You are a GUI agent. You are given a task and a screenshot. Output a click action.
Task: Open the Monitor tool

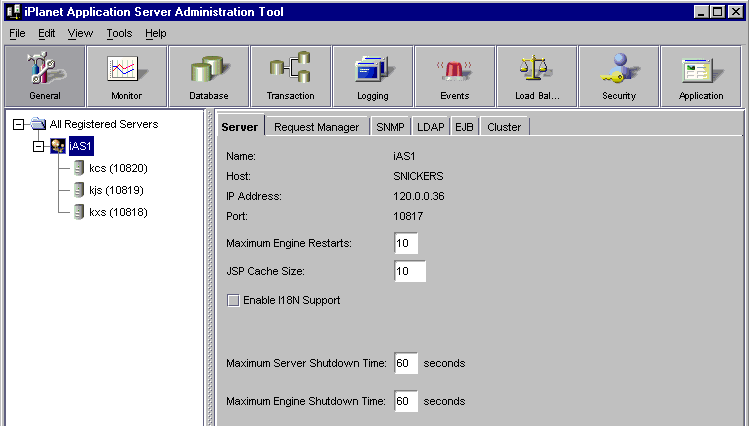point(127,76)
